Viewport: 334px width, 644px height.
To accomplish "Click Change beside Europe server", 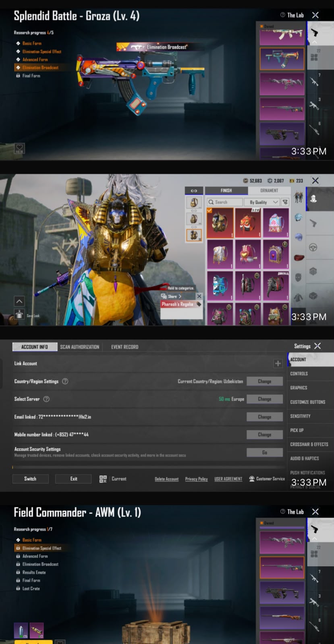I will coord(265,399).
